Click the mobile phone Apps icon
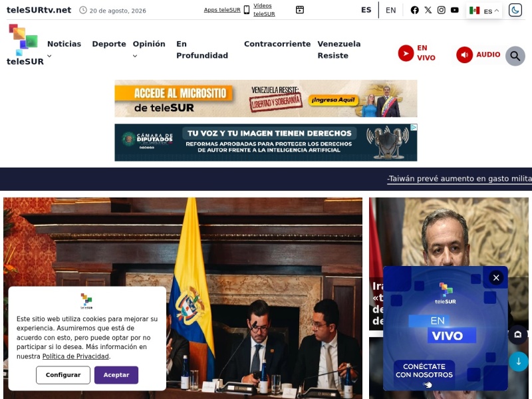 pyautogui.click(x=247, y=10)
